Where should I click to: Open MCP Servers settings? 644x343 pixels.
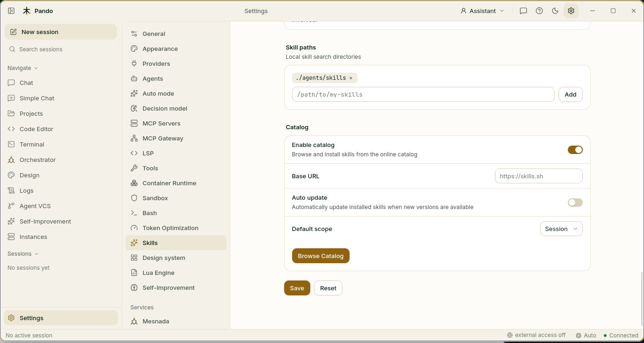click(176, 123)
